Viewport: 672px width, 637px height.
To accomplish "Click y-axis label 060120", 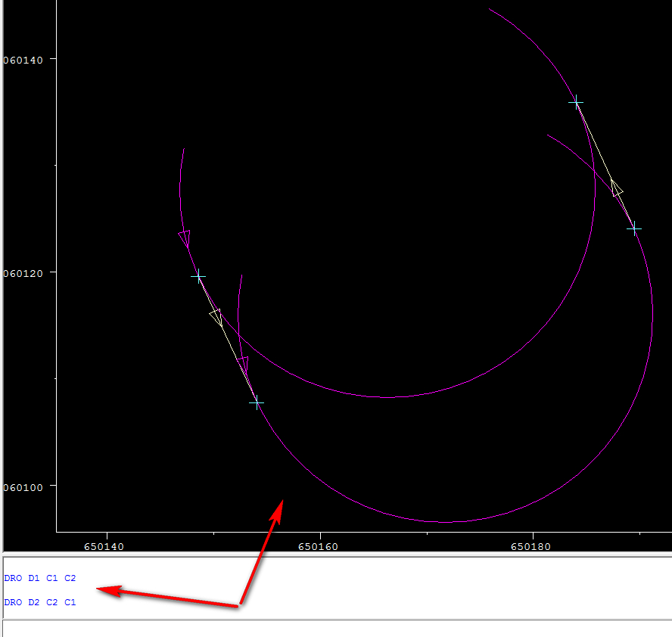I will [23, 274].
